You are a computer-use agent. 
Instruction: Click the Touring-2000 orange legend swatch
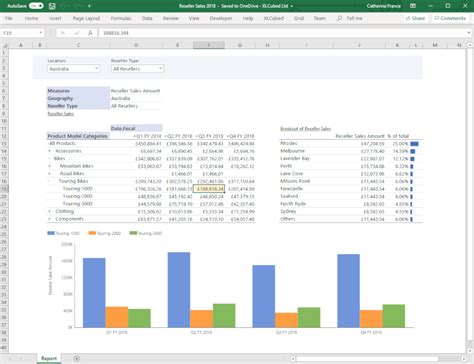(x=92, y=233)
